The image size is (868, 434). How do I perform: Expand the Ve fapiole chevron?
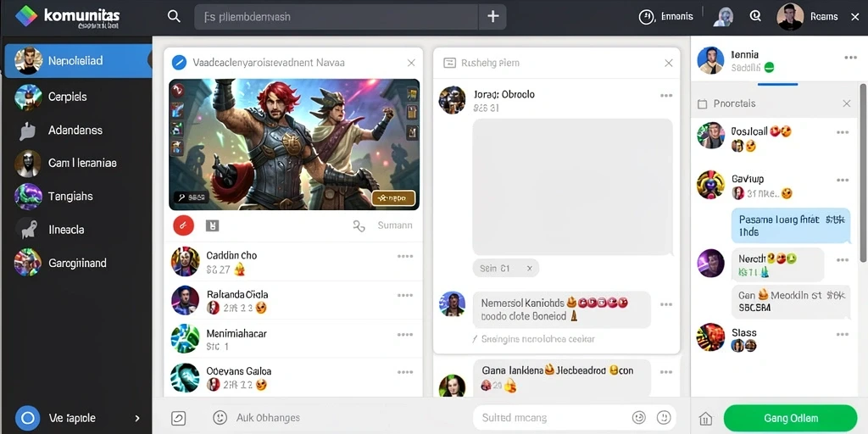pyautogui.click(x=137, y=419)
